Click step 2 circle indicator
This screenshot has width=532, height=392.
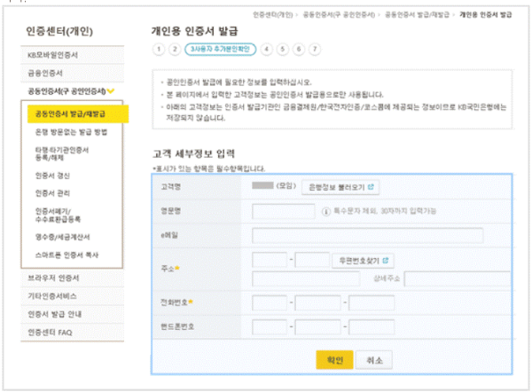pyautogui.click(x=175, y=49)
